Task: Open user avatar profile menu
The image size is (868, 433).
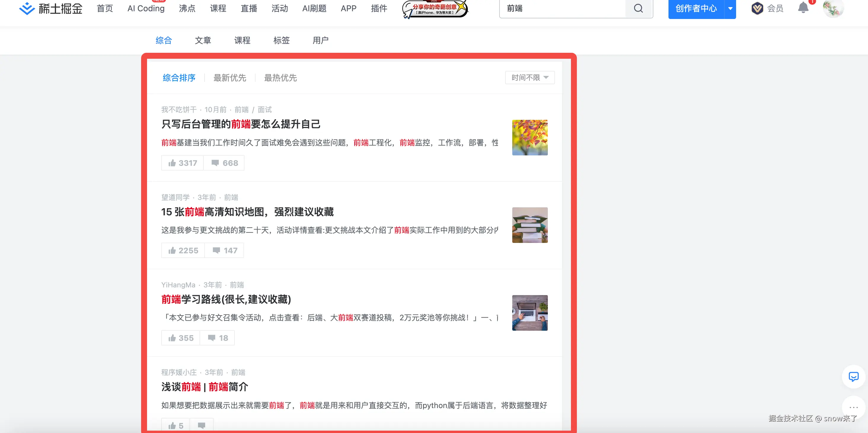Action: [x=833, y=8]
